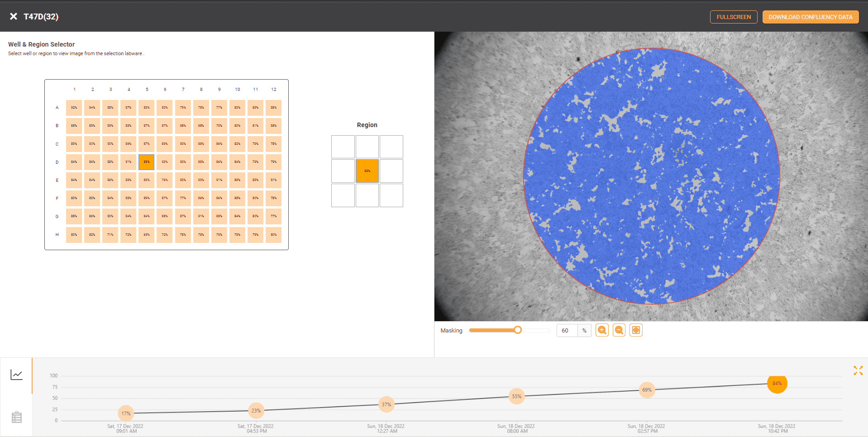Select the highlighted well D5
868x437 pixels.
click(147, 162)
